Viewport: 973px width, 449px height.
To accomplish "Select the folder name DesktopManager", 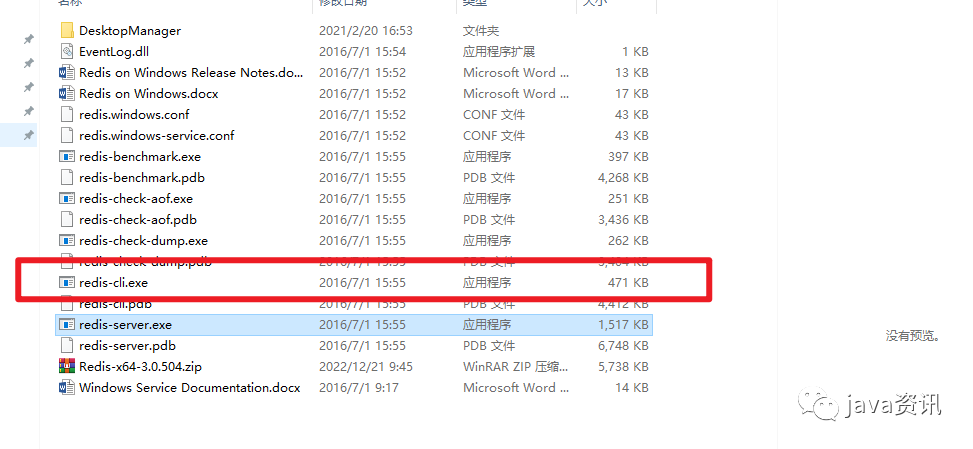I will click(130, 30).
